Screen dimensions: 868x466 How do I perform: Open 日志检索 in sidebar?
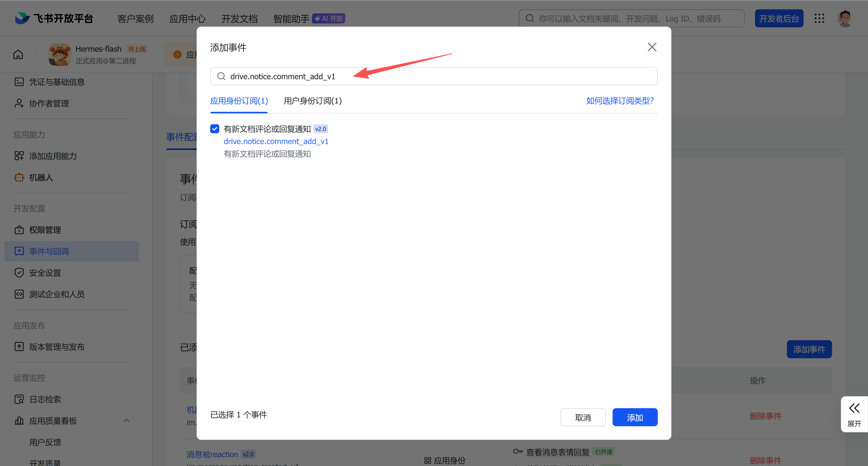point(38,399)
